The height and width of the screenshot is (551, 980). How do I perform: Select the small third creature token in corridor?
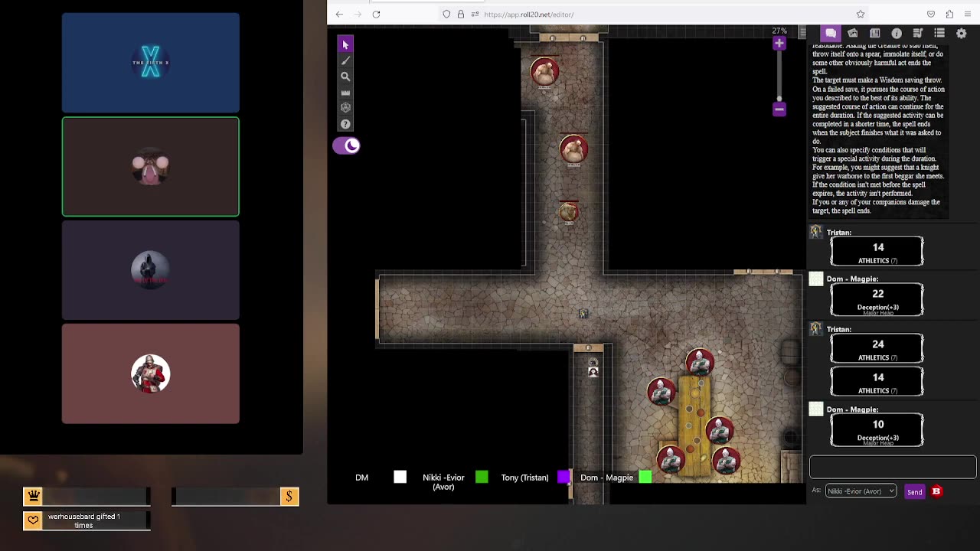[x=568, y=212]
